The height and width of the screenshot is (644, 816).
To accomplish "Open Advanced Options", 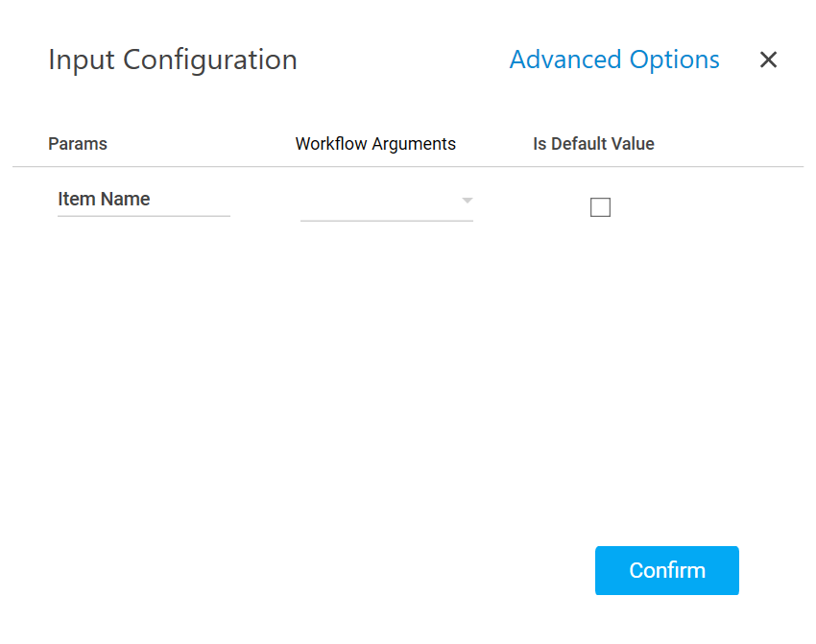I will click(614, 60).
